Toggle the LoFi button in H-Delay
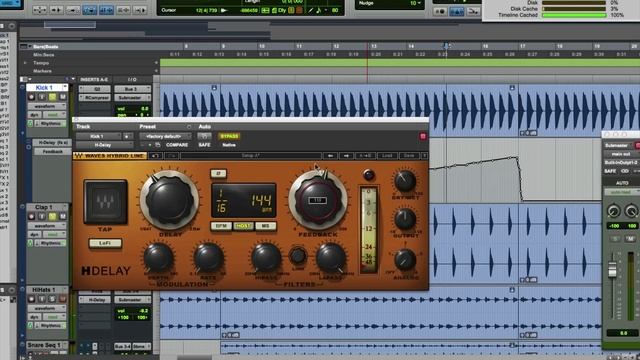 105,243
